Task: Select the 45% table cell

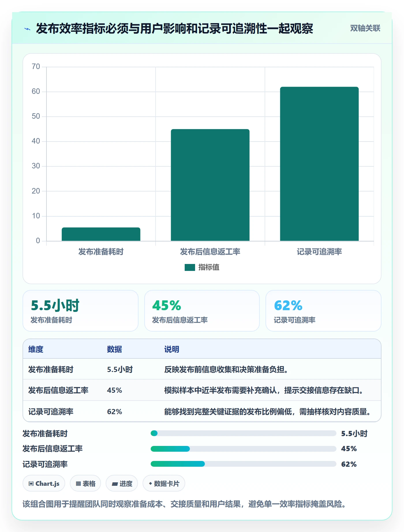Action: point(115,390)
